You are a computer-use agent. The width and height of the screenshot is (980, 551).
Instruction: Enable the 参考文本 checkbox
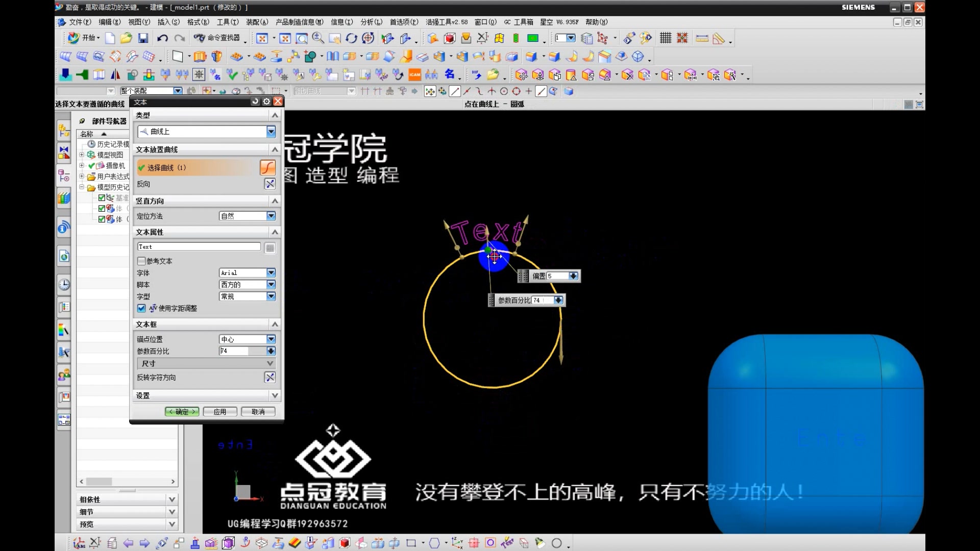(x=141, y=261)
